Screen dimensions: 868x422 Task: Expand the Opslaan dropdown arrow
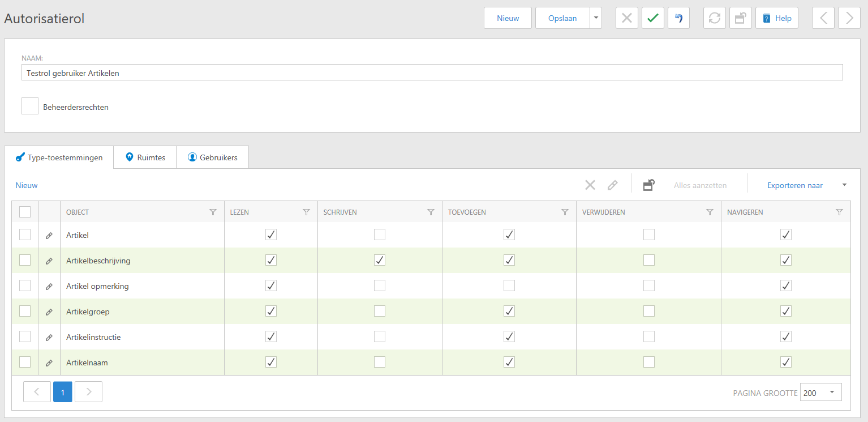pos(596,18)
